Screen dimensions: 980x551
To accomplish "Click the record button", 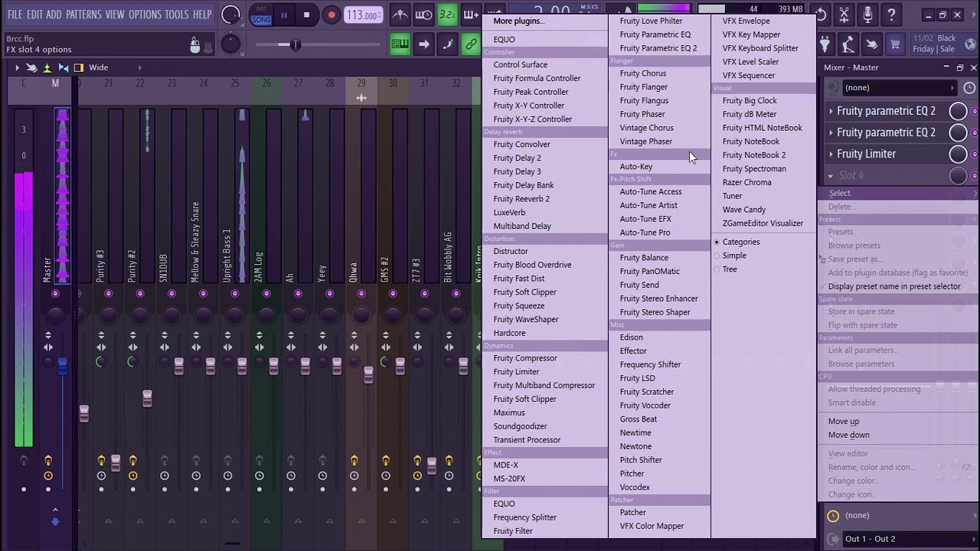I will click(331, 15).
